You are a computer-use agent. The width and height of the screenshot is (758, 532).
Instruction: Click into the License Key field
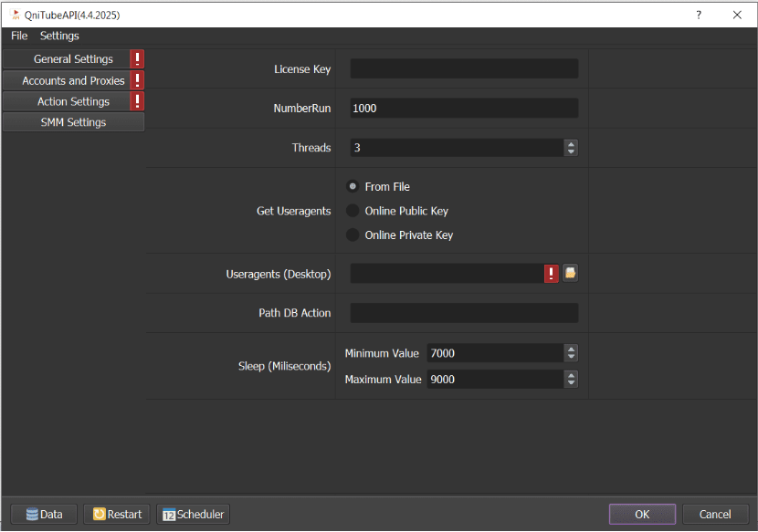tap(464, 69)
